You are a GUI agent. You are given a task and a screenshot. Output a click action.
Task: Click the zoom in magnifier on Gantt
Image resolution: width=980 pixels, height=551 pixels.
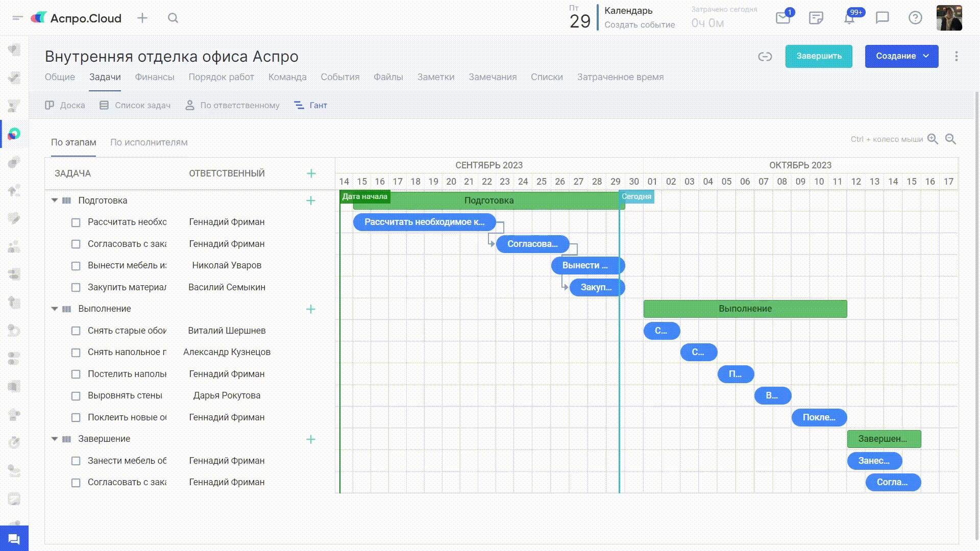coord(933,139)
